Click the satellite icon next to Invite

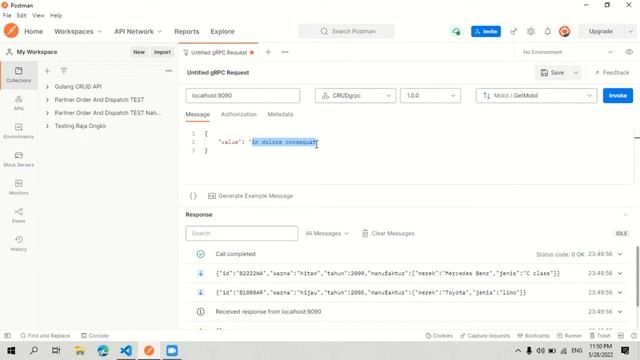point(514,31)
